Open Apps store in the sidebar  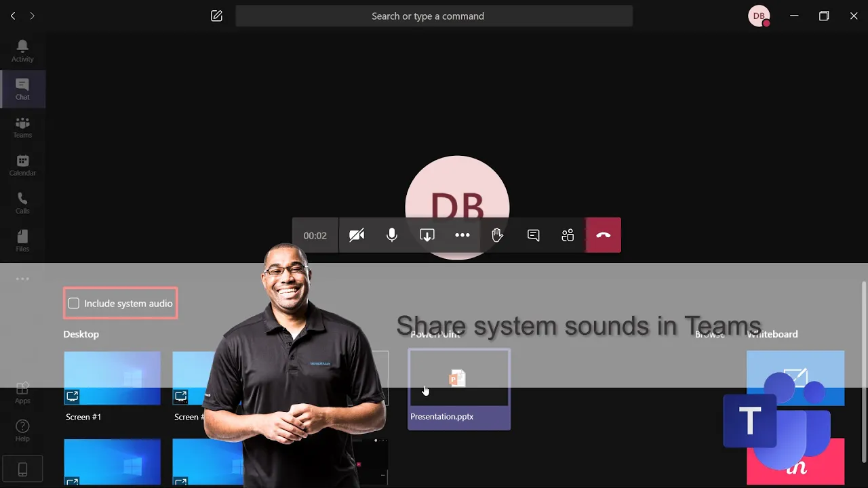pyautogui.click(x=22, y=392)
